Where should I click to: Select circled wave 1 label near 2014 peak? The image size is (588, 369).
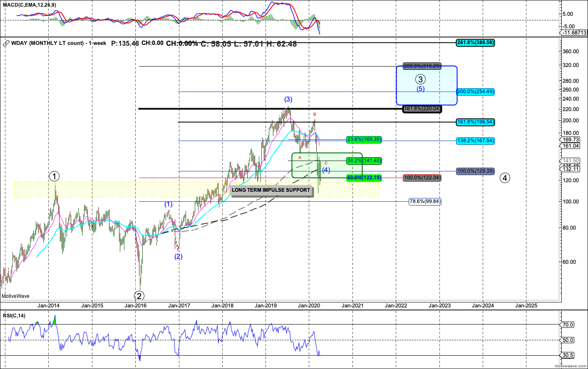coord(54,176)
